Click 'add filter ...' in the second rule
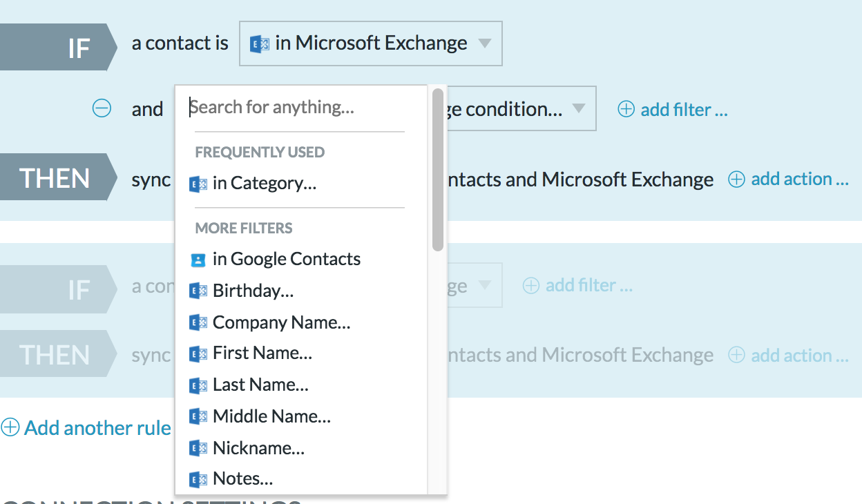 [x=577, y=285]
